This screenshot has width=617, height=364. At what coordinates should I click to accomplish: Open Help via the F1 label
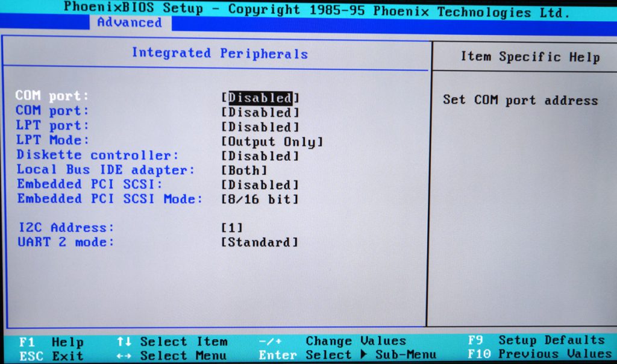coord(54,341)
